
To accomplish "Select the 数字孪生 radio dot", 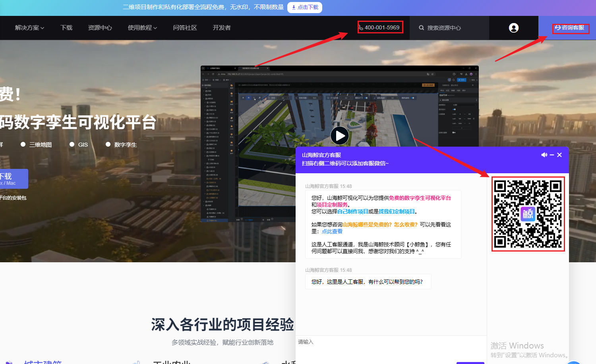I will coord(108,144).
